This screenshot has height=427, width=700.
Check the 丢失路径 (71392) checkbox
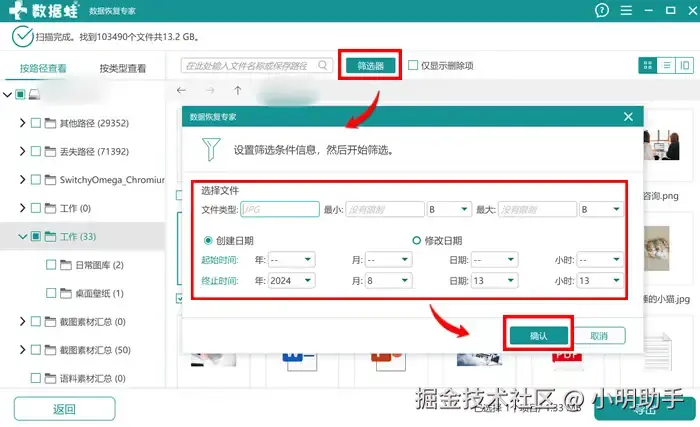point(36,151)
